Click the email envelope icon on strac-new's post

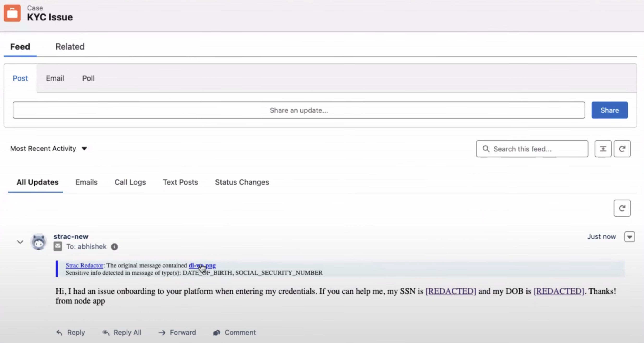(x=57, y=246)
